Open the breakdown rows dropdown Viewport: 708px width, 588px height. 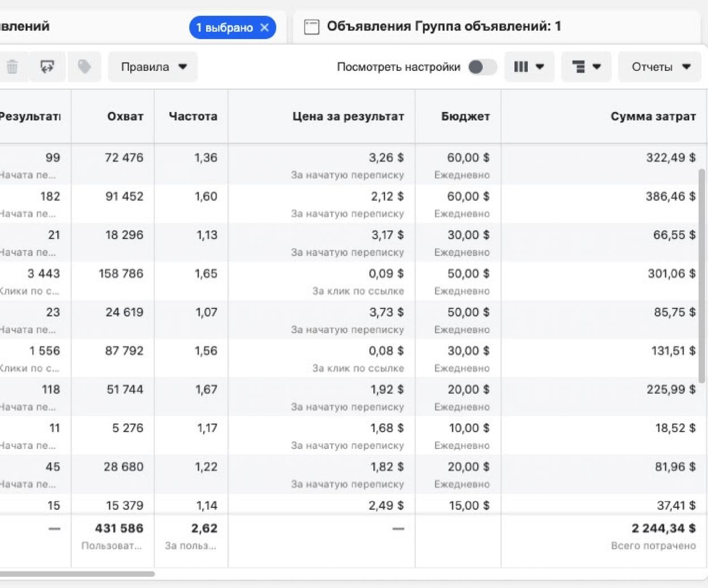[x=586, y=67]
